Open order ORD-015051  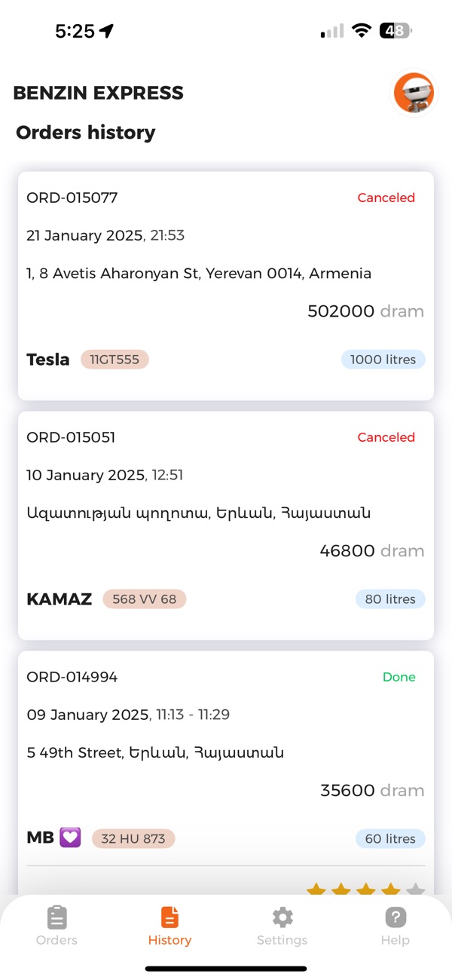pos(71,437)
